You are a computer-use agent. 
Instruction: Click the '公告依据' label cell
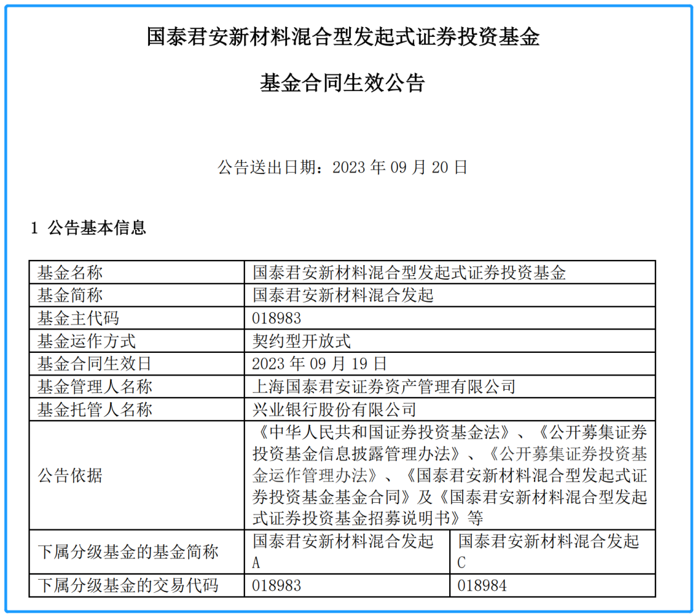pos(136,475)
